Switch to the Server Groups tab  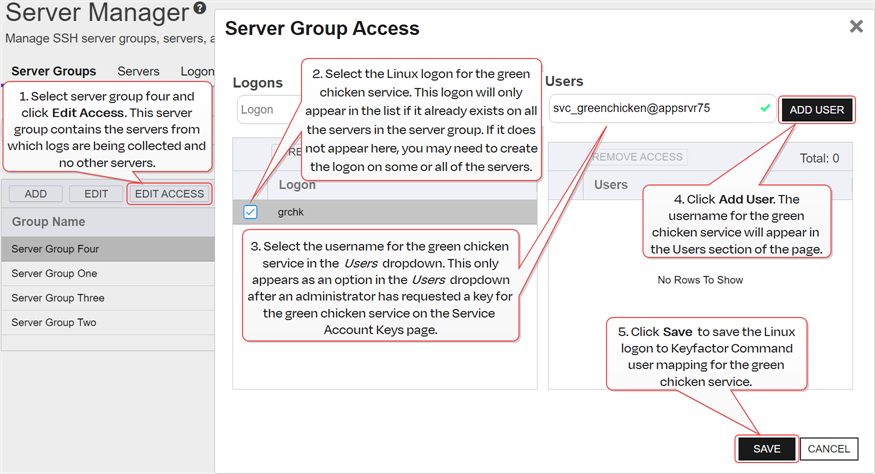click(53, 71)
